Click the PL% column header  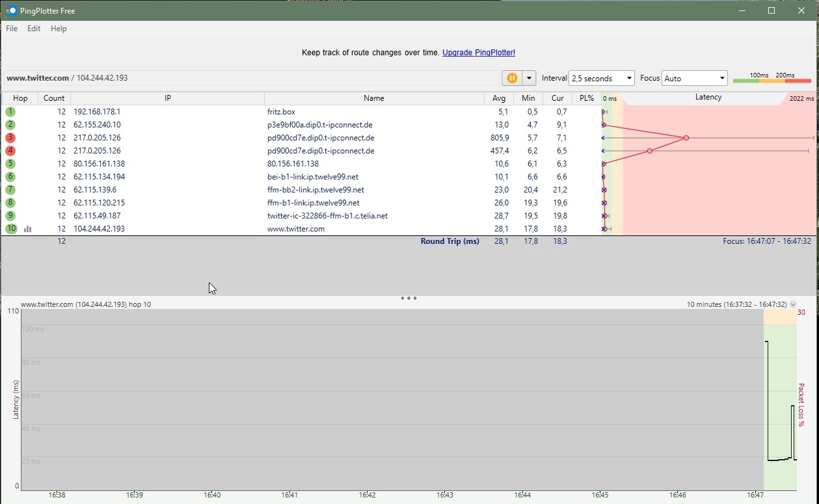pyautogui.click(x=587, y=98)
